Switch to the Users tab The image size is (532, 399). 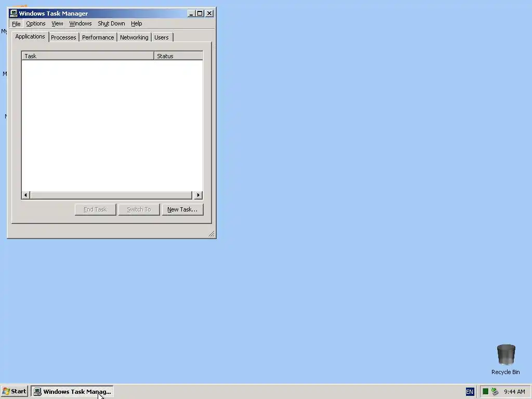(x=162, y=37)
